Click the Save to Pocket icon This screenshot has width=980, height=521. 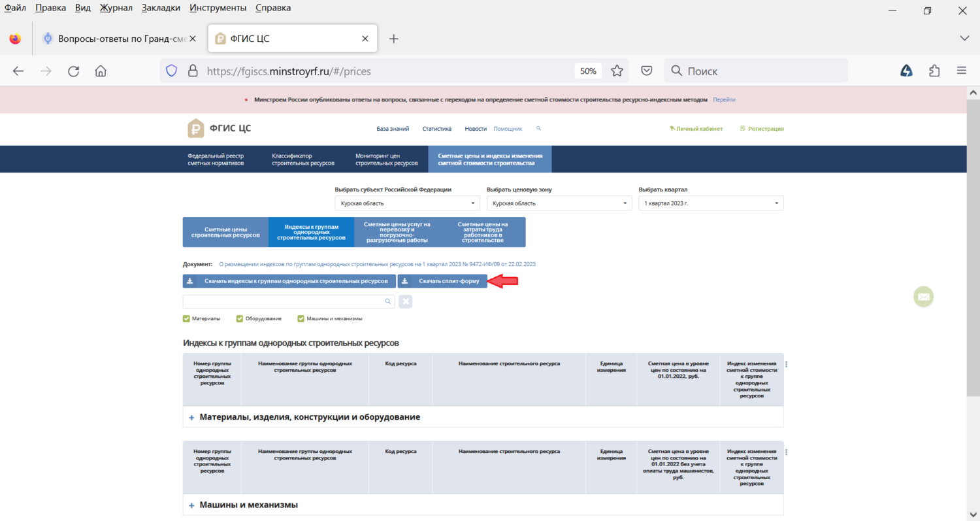pos(646,71)
